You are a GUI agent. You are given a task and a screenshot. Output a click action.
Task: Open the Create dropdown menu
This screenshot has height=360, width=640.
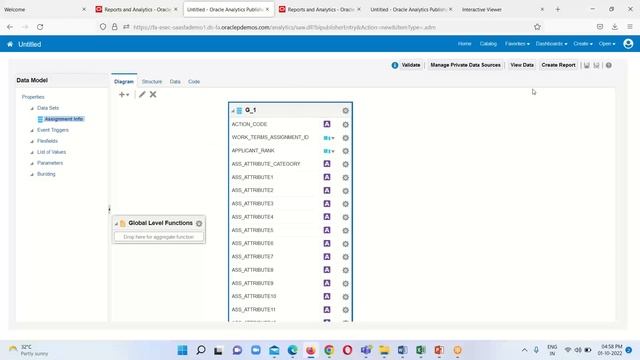click(583, 44)
